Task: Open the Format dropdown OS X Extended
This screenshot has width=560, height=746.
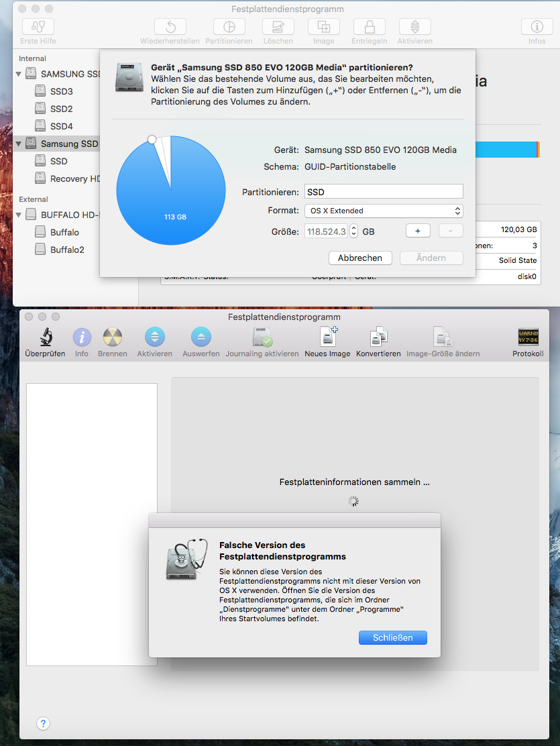Action: [384, 211]
